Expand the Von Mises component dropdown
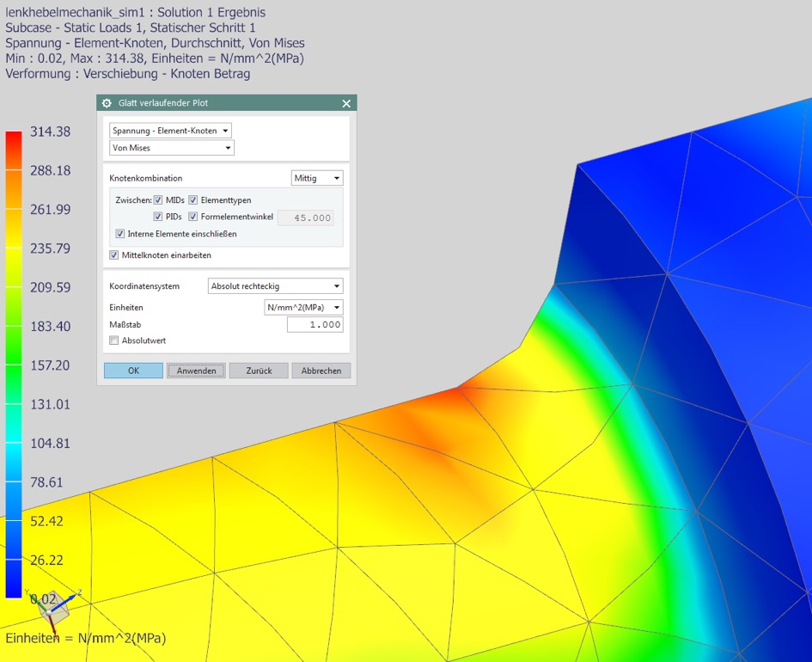 pos(172,148)
